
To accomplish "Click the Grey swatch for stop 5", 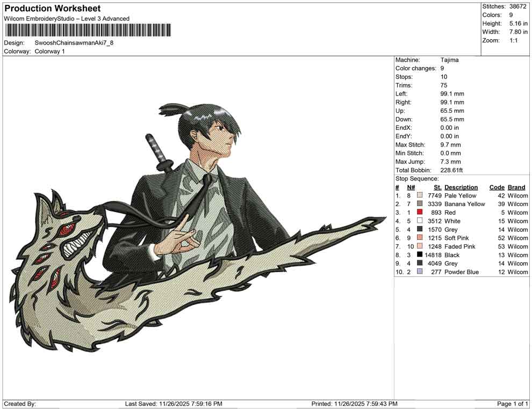I will pyautogui.click(x=420, y=229).
